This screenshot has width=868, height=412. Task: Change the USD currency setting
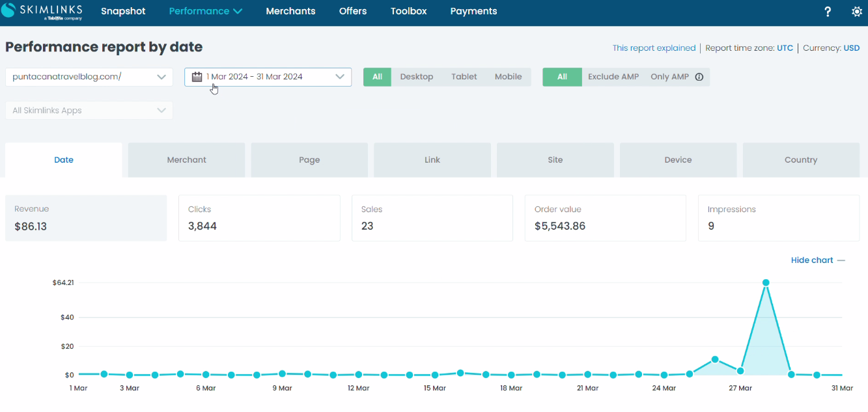coord(852,48)
